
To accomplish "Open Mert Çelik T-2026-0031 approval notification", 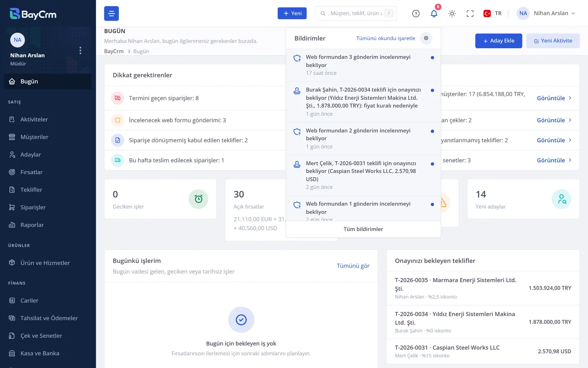I will click(363, 175).
